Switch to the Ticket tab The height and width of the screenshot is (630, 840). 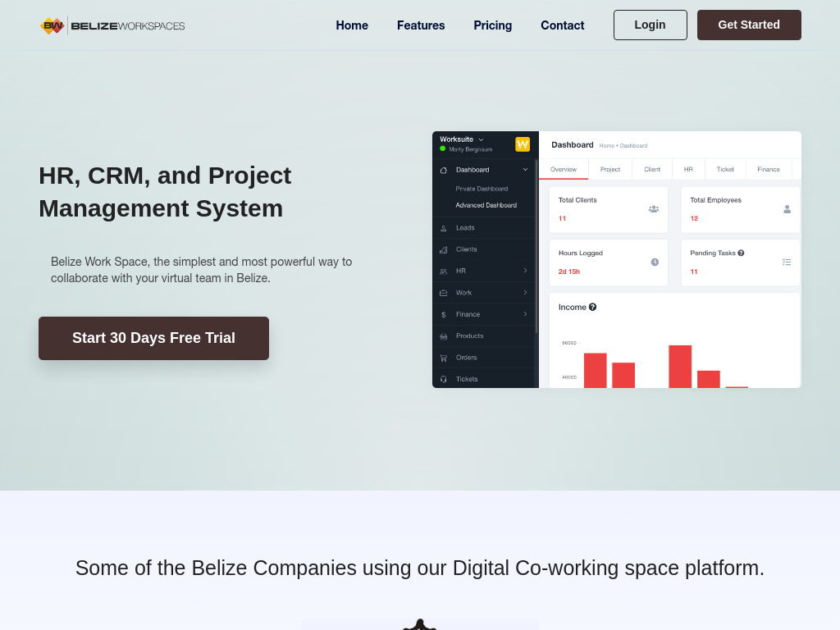[x=725, y=169]
